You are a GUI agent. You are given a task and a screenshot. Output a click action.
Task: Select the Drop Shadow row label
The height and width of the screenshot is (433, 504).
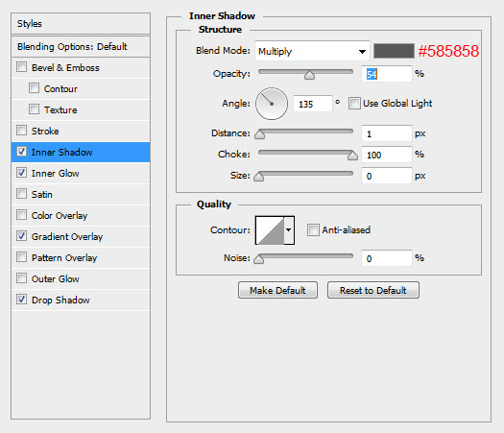[60, 300]
